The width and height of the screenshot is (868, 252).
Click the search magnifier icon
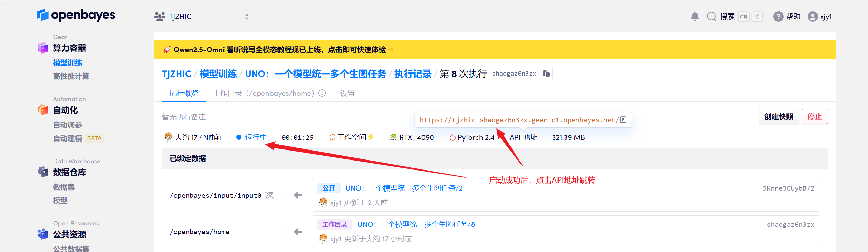coord(712,17)
